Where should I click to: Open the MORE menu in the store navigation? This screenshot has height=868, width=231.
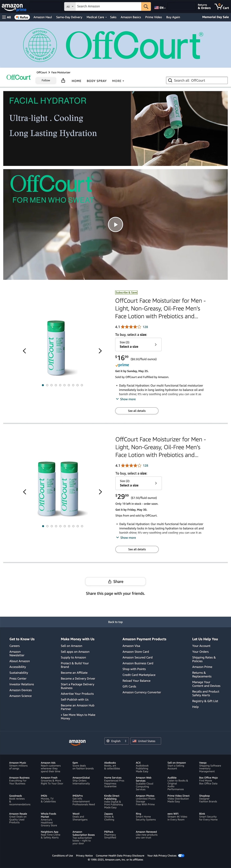pyautogui.click(x=118, y=81)
